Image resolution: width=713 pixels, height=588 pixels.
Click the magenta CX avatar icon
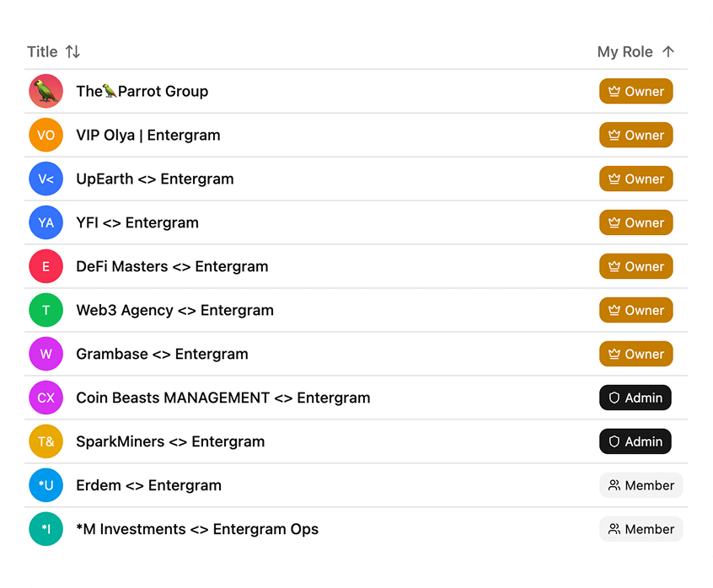[x=46, y=398]
